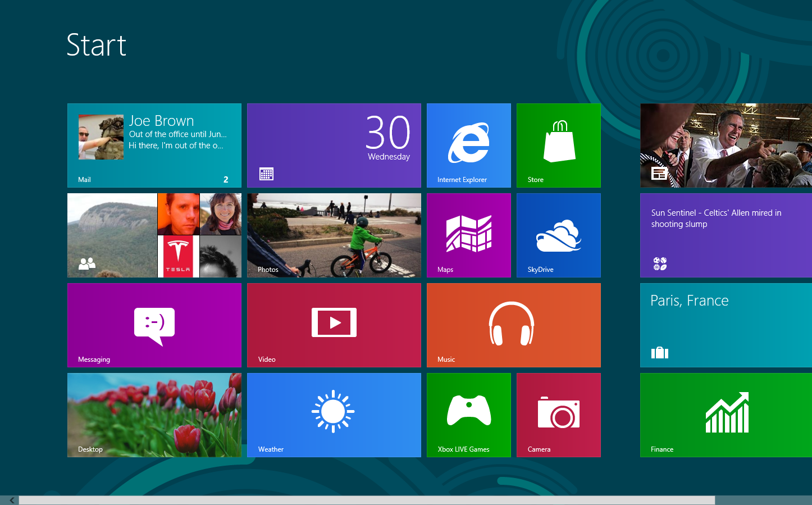Image resolution: width=812 pixels, height=505 pixels.
Task: Open the Video player tile
Action: tap(334, 325)
